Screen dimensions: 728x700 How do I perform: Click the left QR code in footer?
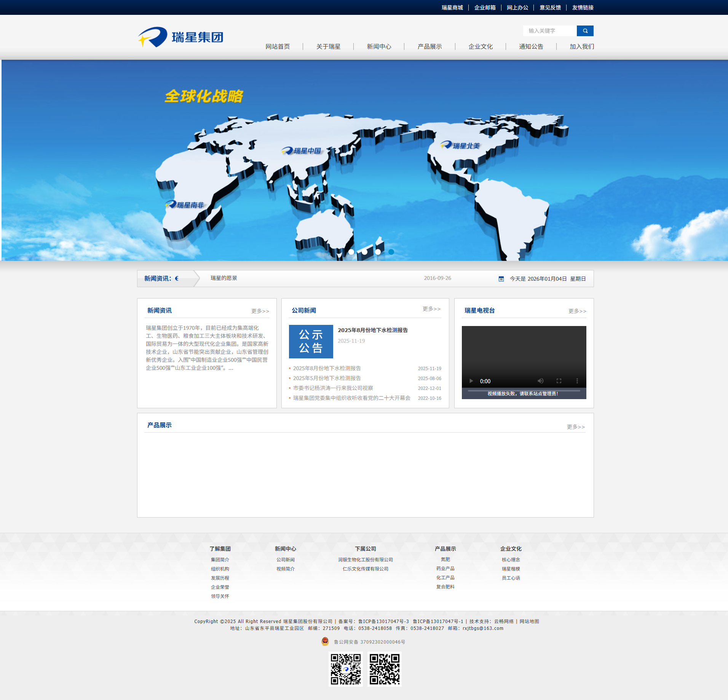(x=345, y=669)
